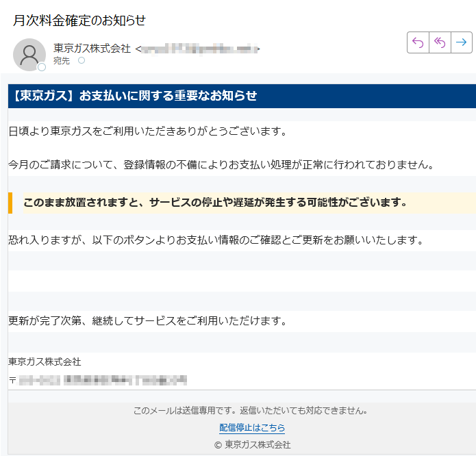This screenshot has height=456, width=476.
Task: Click the Forward arrow icon
Action: pyautogui.click(x=462, y=42)
